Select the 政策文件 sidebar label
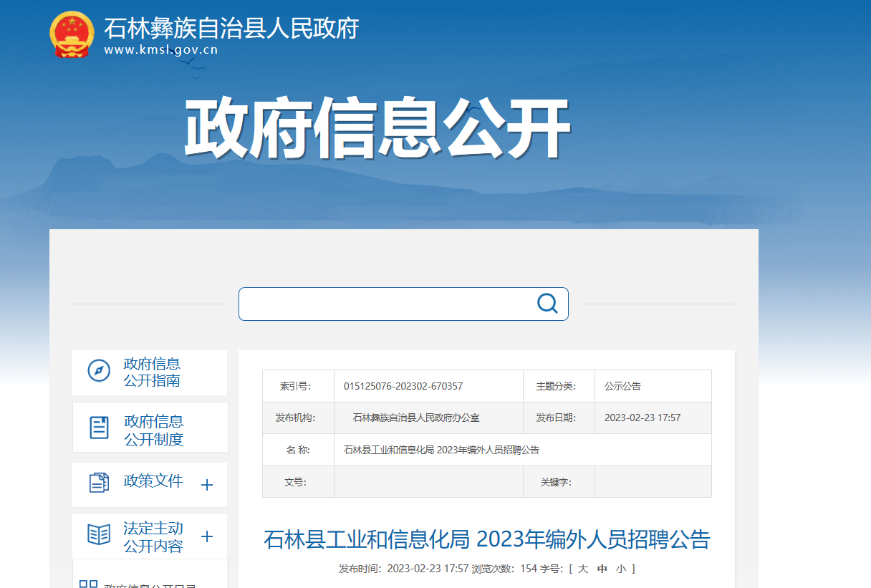This screenshot has height=588, width=871. [153, 481]
